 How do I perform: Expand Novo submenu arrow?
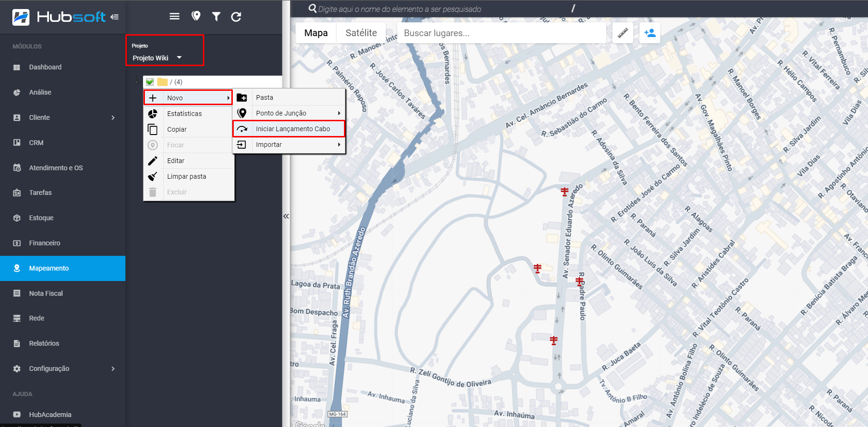229,98
